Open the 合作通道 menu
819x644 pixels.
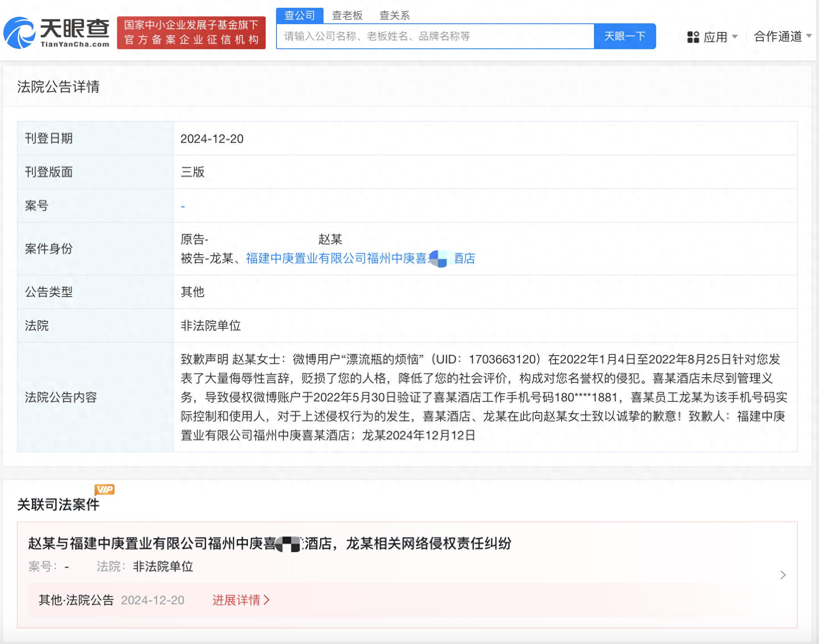point(778,37)
